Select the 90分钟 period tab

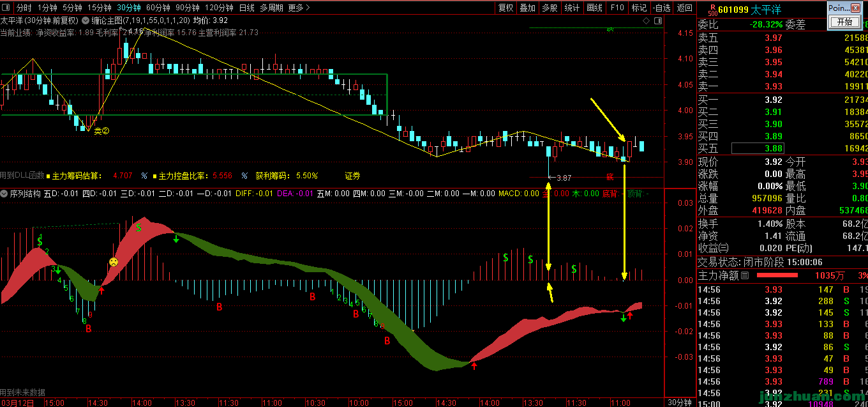coord(188,8)
